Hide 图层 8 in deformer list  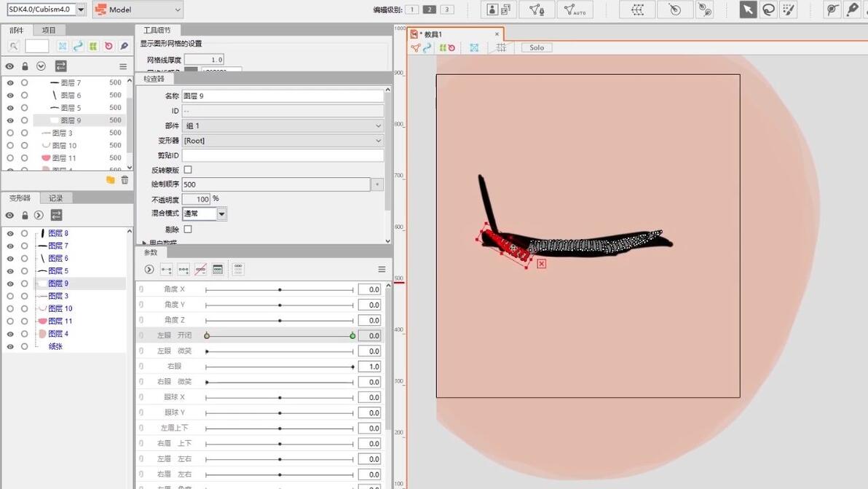click(x=10, y=234)
